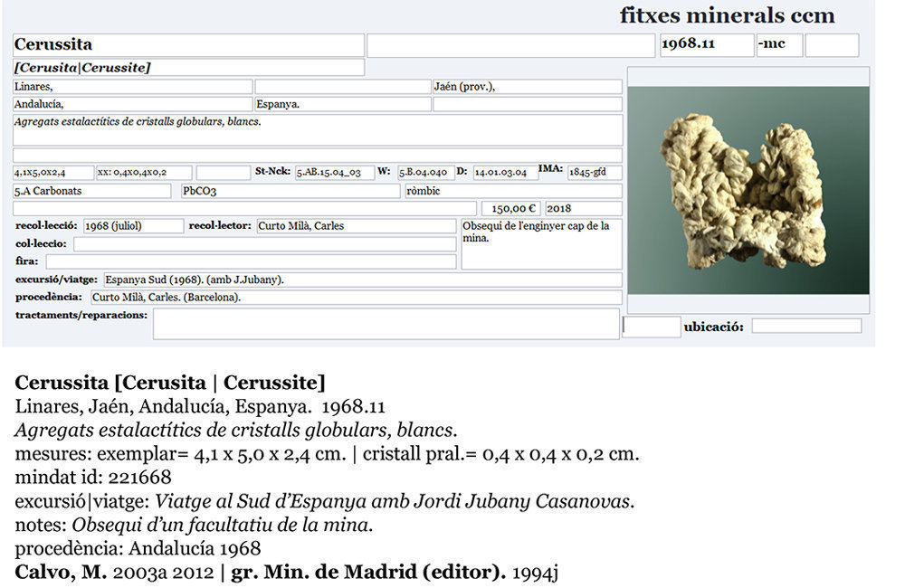Screen dimensions: 905x588
Task: Click the St-Nck field '5.AB.15.04_03'
Action: [334, 173]
